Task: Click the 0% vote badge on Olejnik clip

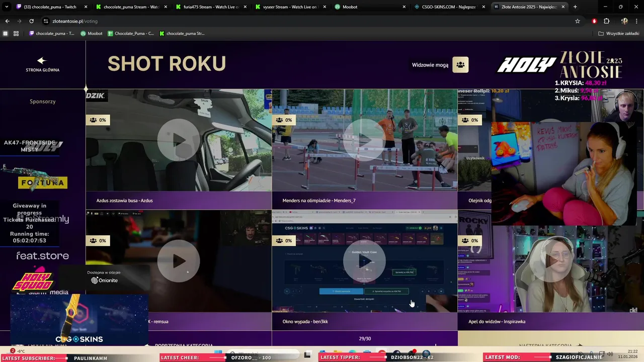Action: click(470, 120)
